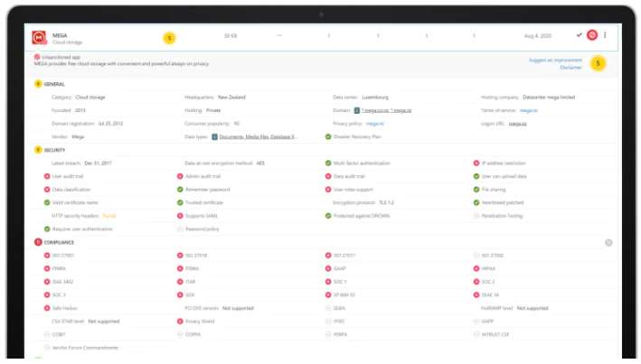The height and width of the screenshot is (364, 641).
Task: Click the data types list icon
Action: [214, 137]
